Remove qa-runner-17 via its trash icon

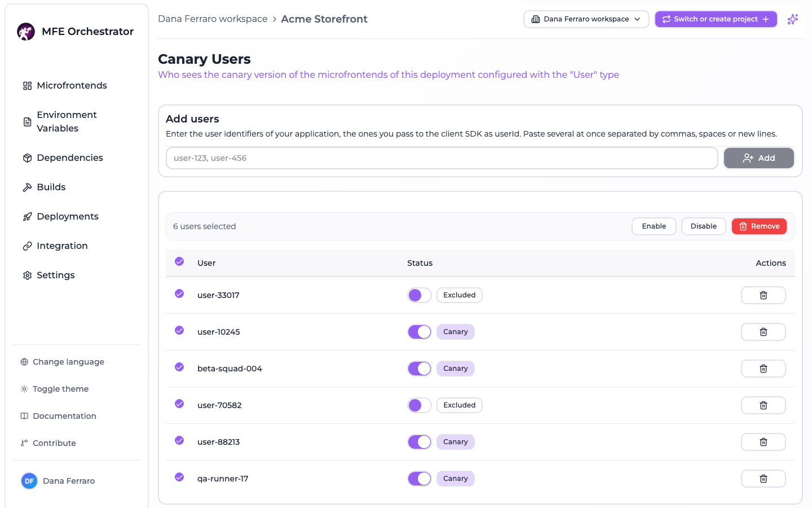[x=764, y=479]
